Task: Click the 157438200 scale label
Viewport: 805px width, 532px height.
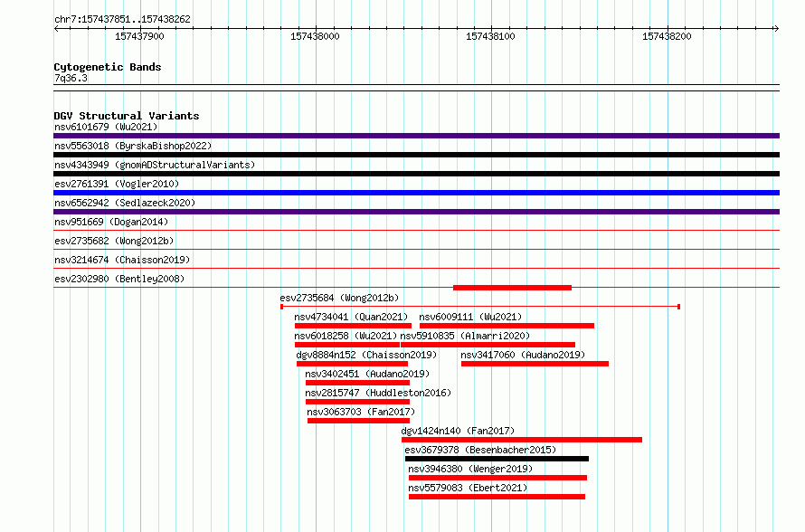Action: click(667, 36)
